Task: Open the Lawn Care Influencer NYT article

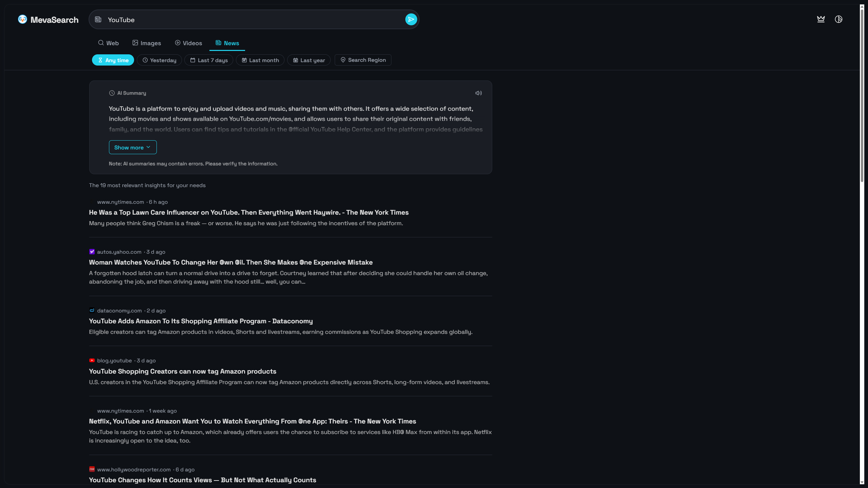Action: (x=249, y=213)
